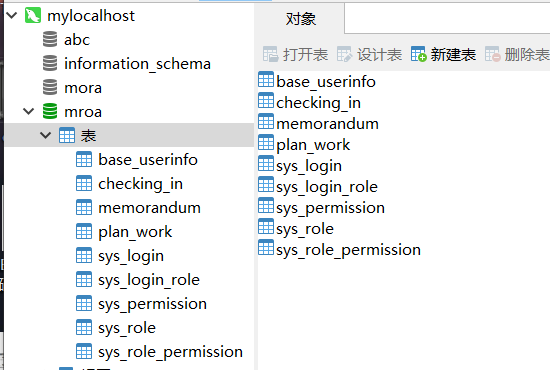
Task: Click sys_login_role table icon in tree
Action: 84,280
